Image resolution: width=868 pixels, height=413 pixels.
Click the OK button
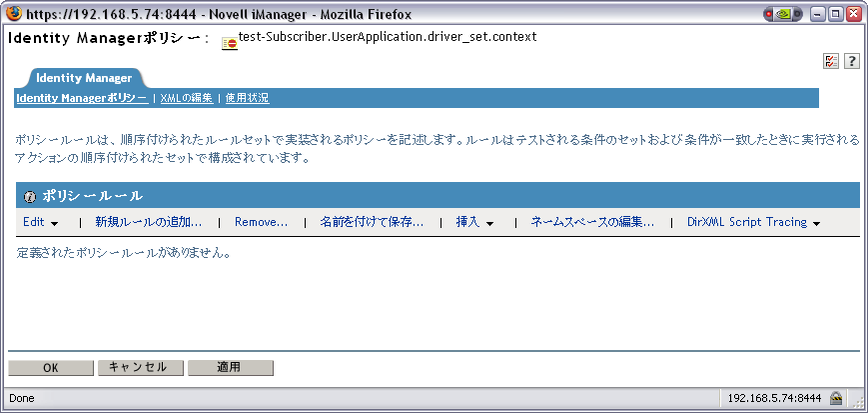(x=51, y=368)
